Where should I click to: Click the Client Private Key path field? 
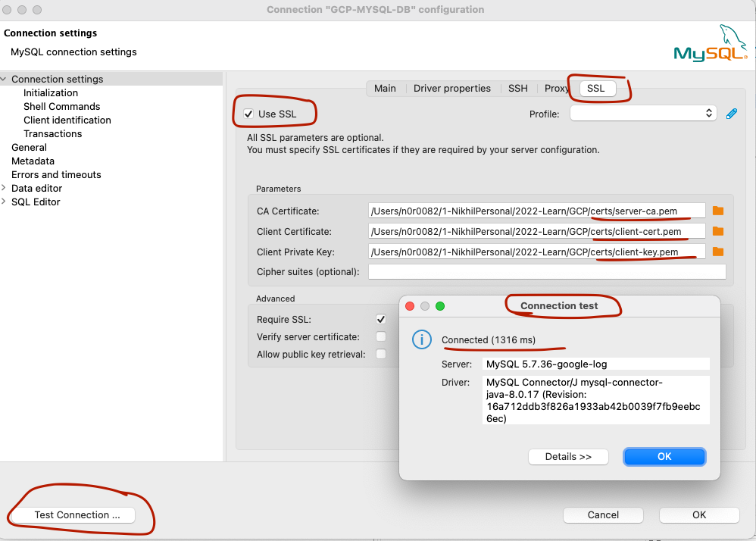click(536, 252)
